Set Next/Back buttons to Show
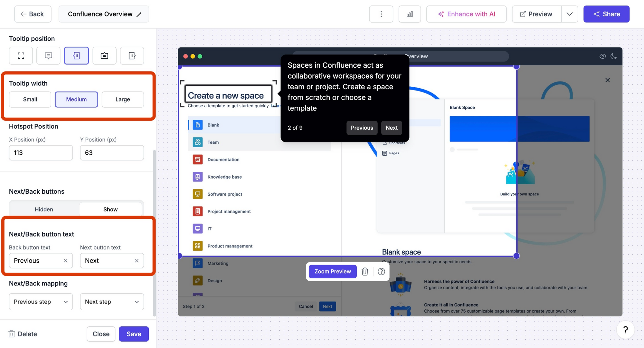This screenshot has width=644, height=348. 110,209
